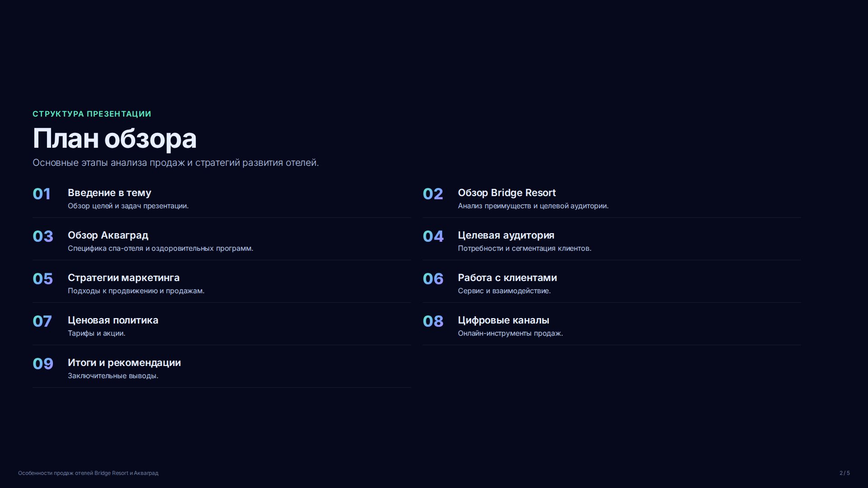The image size is (868, 488).
Task: Click the 'СТРУКТУРА ПРЕЗЕНТАЦИИ' green label
Action: coord(92,114)
